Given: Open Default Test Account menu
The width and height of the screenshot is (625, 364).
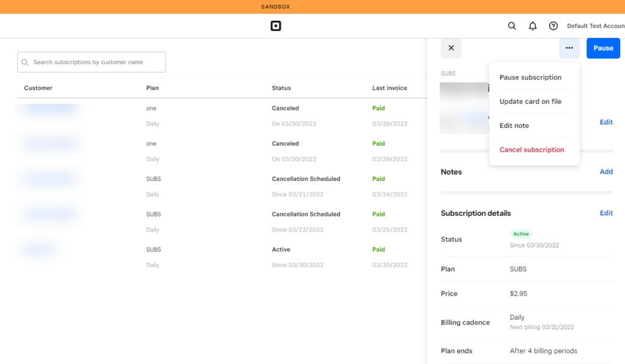Looking at the screenshot, I should 596,26.
